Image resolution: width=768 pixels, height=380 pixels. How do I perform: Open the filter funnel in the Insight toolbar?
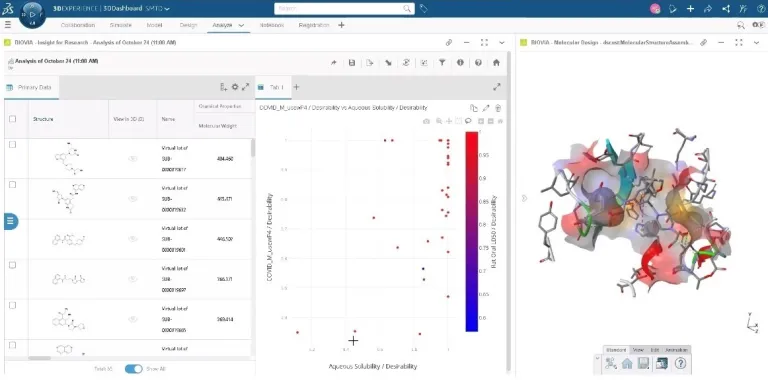[x=442, y=63]
